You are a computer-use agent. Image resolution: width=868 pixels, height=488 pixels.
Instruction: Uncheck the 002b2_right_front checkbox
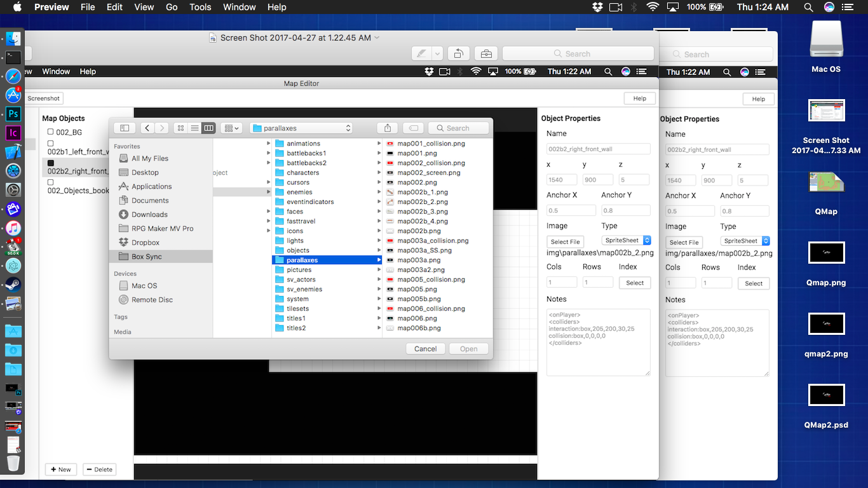(51, 163)
